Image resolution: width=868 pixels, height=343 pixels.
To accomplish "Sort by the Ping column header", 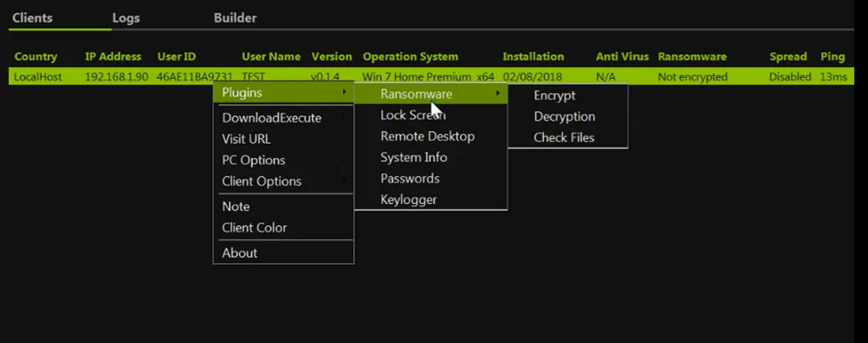I will click(x=832, y=57).
